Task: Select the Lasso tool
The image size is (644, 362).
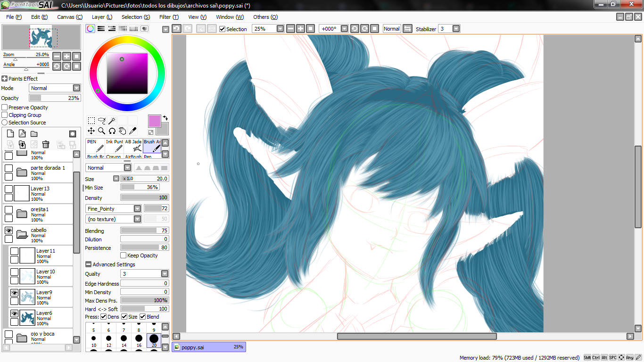Action: [x=101, y=121]
